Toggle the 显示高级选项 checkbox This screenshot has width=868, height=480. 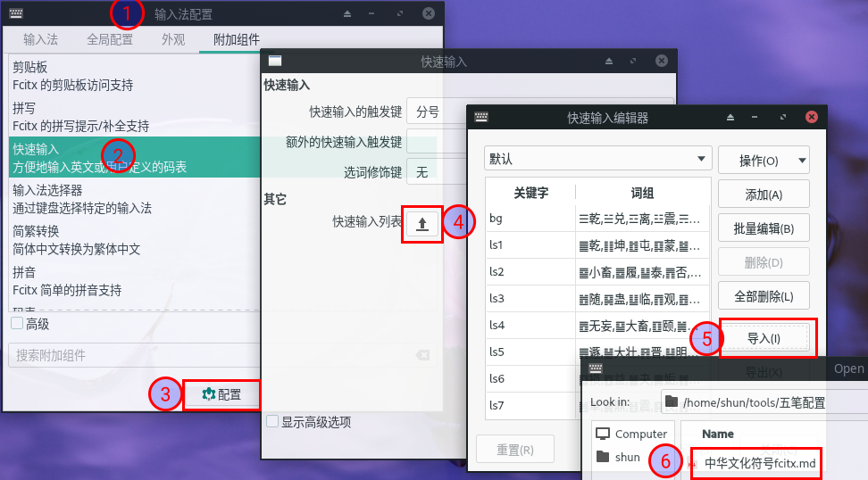[x=272, y=421]
